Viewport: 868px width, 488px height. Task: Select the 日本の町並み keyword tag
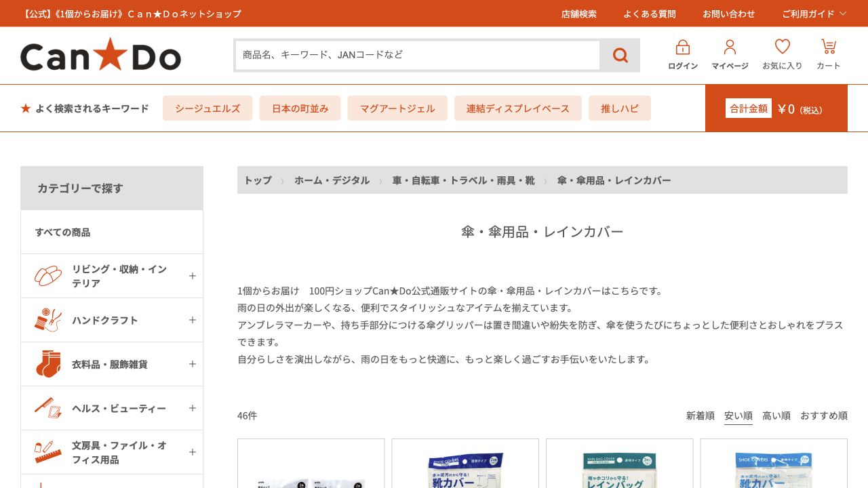(x=300, y=108)
